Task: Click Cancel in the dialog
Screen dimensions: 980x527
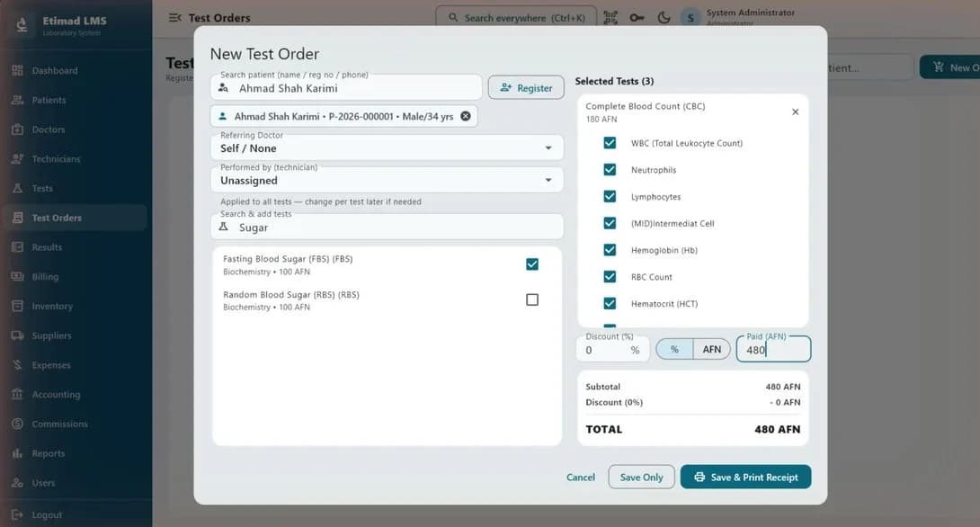Action: click(x=581, y=477)
